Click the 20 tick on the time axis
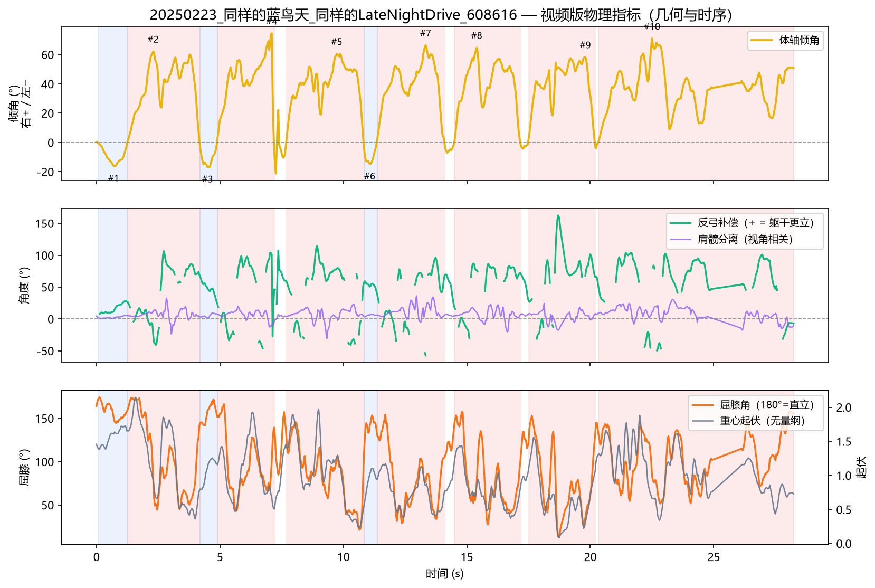Image resolution: width=875 pixels, height=588 pixels. pos(590,557)
